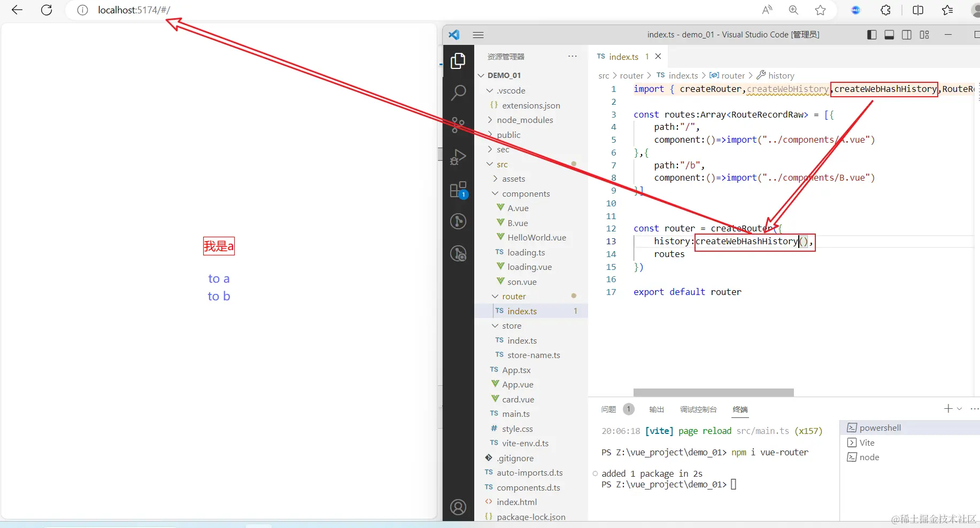
Task: Click the 'to a' router link
Action: 219,278
